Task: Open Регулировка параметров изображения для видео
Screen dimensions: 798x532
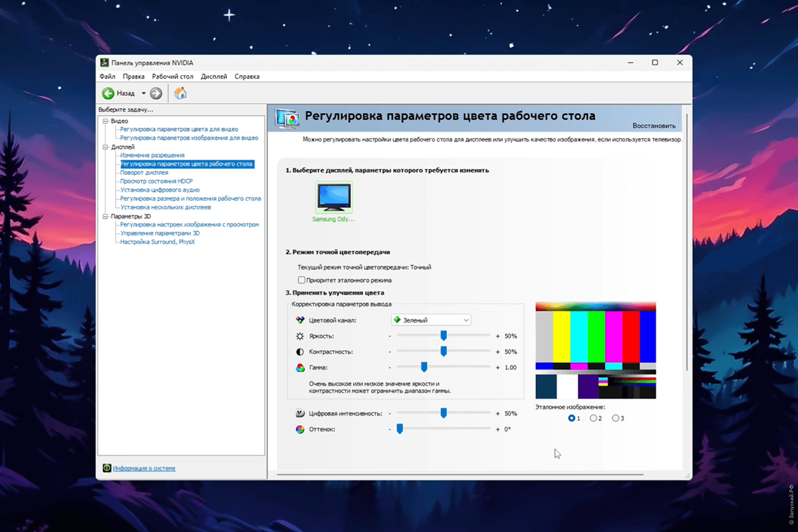Action: pyautogui.click(x=189, y=138)
